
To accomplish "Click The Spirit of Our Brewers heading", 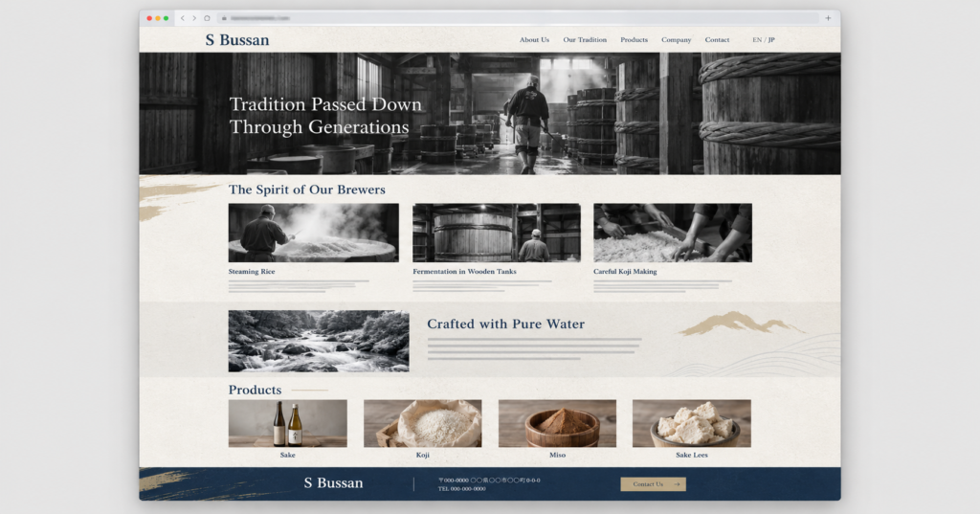I will (307, 190).
